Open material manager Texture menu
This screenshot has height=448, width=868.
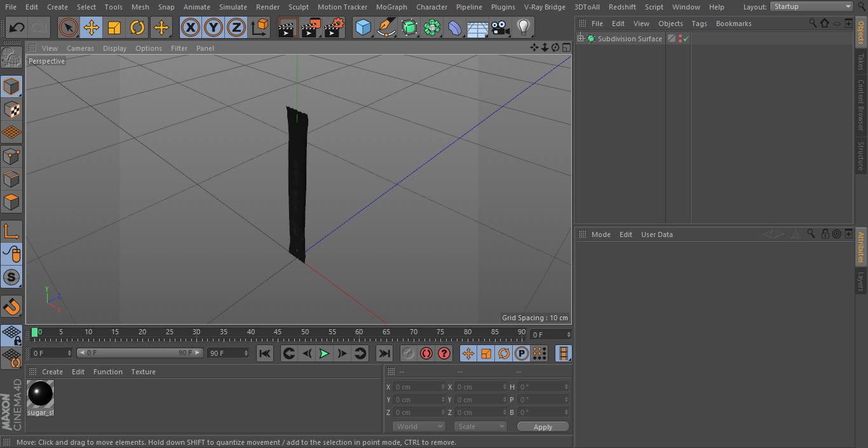pos(143,372)
